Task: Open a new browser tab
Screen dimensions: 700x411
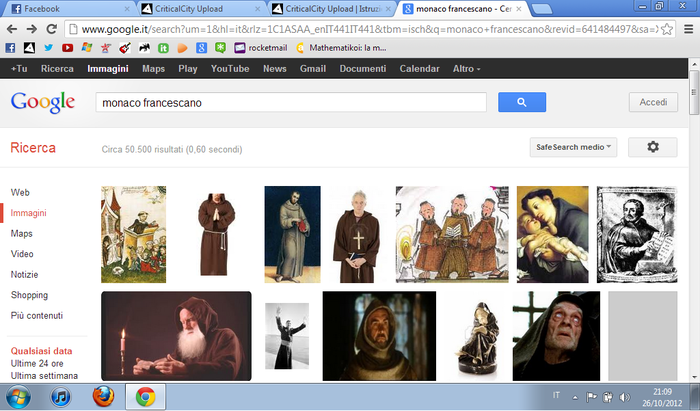Action: (542, 8)
